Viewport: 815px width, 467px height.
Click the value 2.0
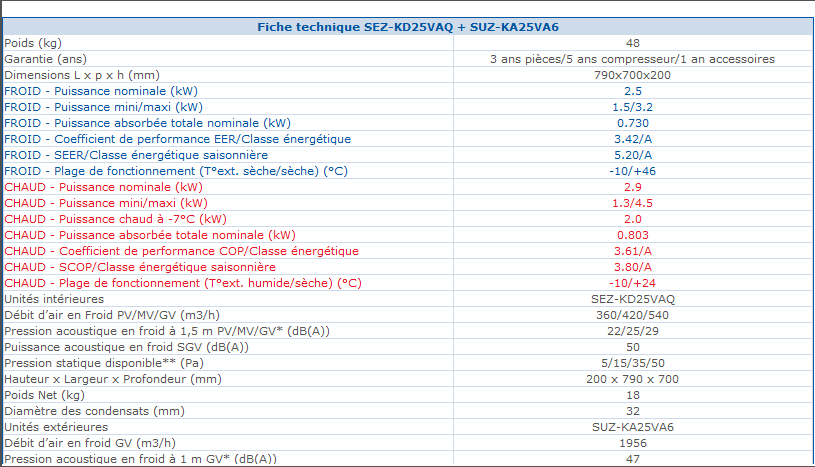tap(633, 219)
